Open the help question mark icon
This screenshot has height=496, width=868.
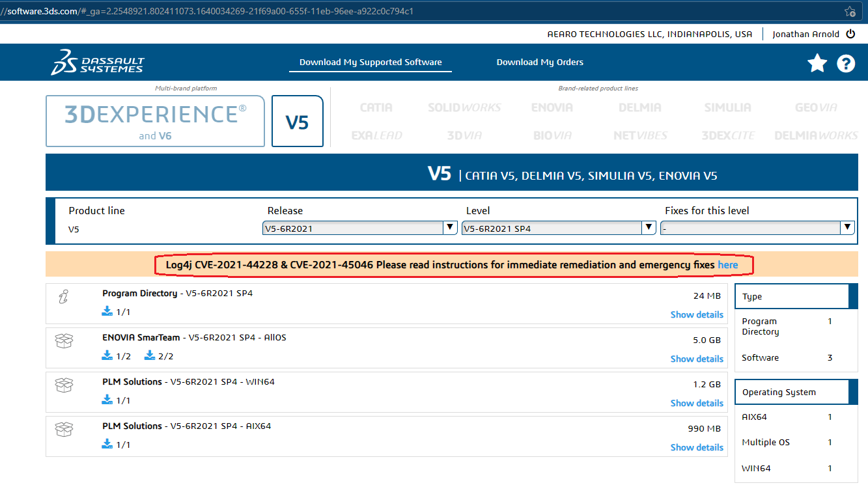(x=846, y=63)
